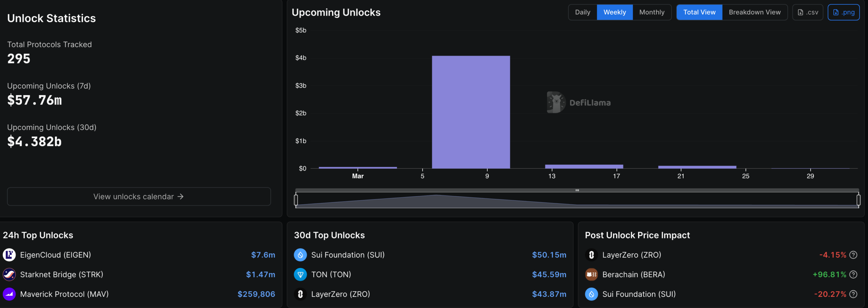Select the Weekly grouping tab

(x=615, y=12)
